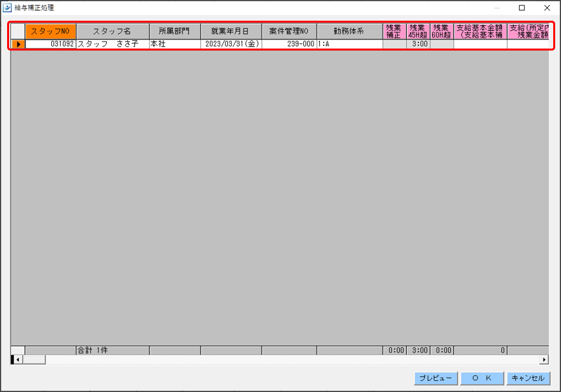Select the cell スタッフ ささ子

[112, 44]
